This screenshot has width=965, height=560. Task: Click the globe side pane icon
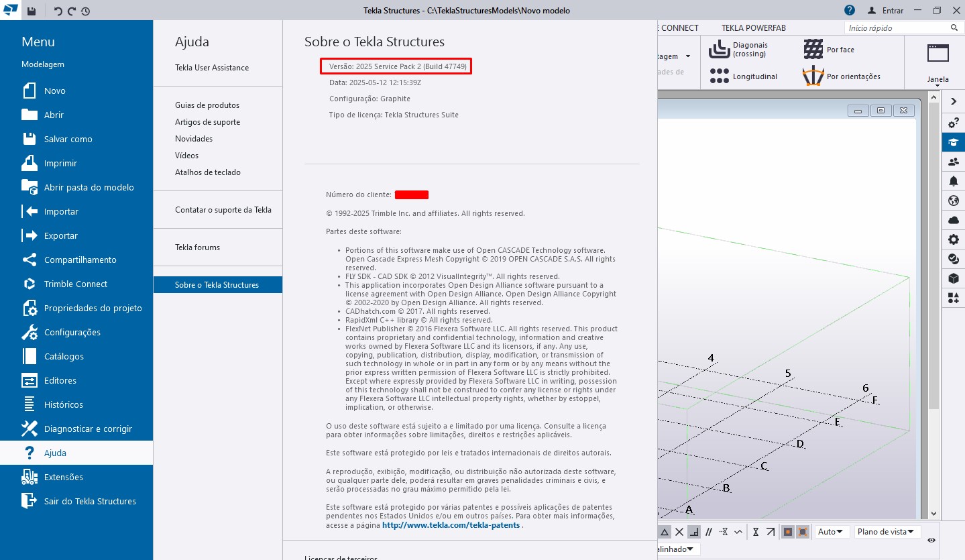click(954, 201)
